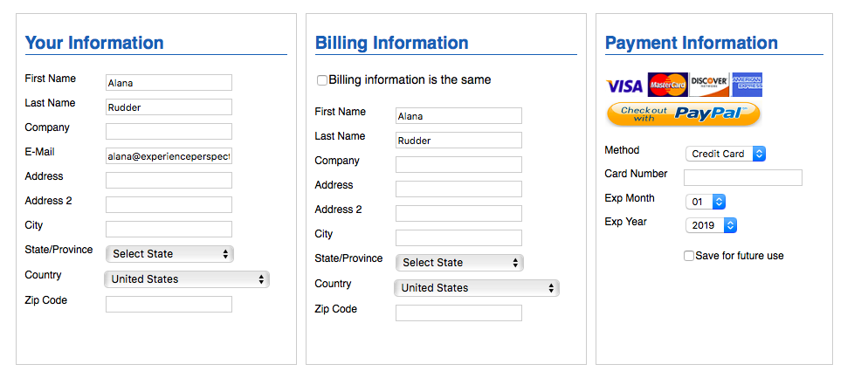This screenshot has width=868, height=378.
Task: Open State/Province dropdown in Your Information
Action: (169, 254)
